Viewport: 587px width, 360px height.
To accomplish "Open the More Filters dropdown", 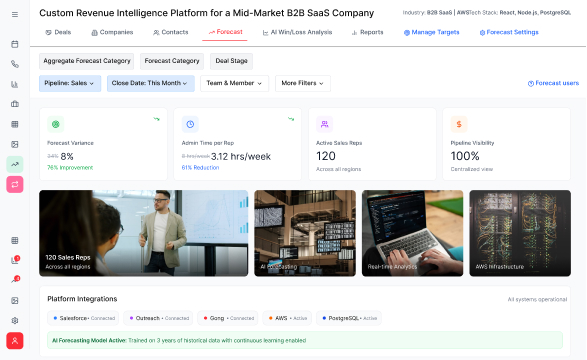I will (303, 83).
